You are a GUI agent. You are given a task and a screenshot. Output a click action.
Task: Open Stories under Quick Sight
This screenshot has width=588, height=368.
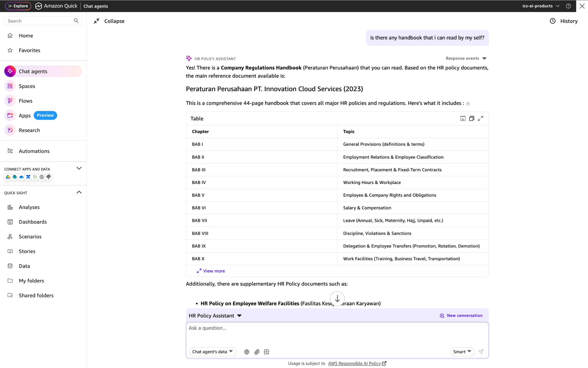pos(27,251)
